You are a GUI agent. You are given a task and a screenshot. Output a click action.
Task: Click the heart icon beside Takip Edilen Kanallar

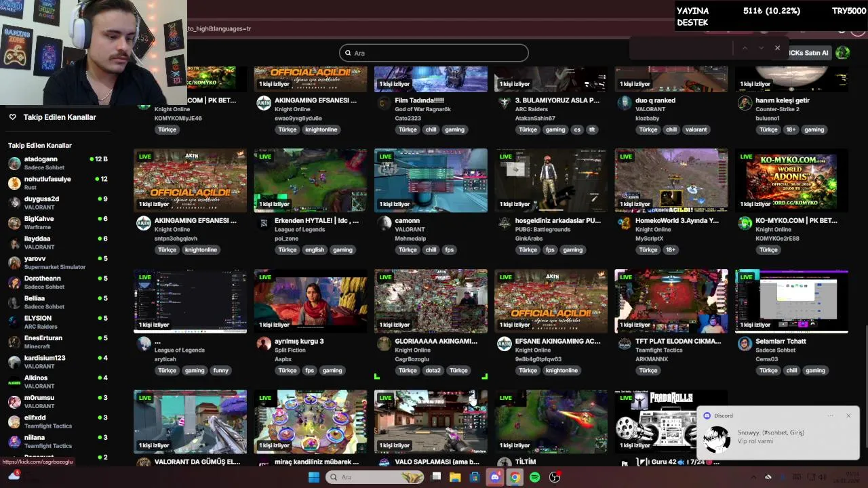(12, 117)
